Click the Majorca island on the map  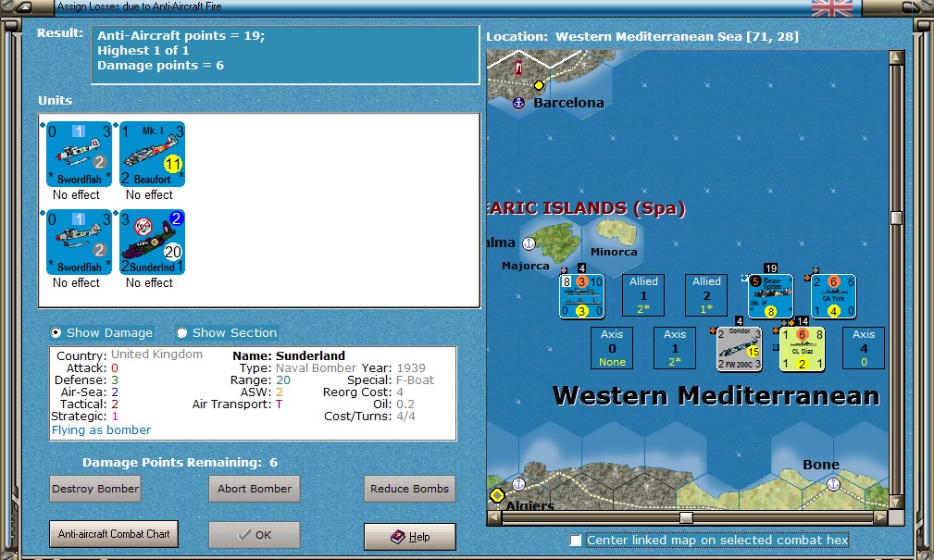[555, 242]
